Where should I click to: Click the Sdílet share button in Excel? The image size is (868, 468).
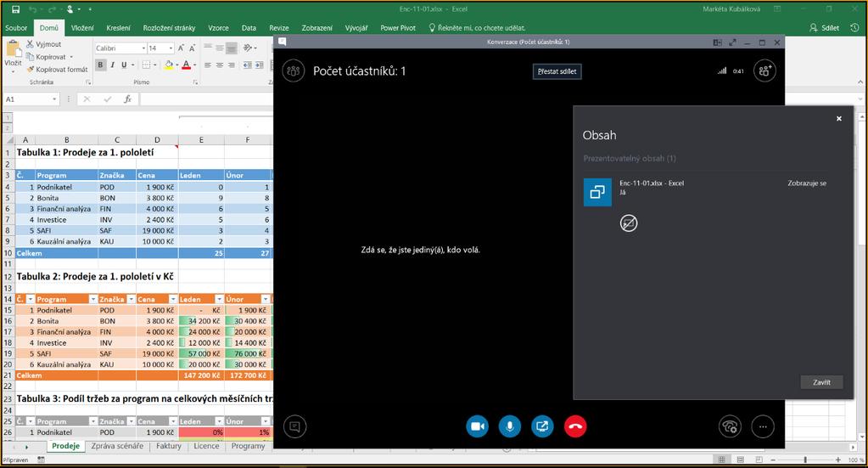(x=824, y=28)
